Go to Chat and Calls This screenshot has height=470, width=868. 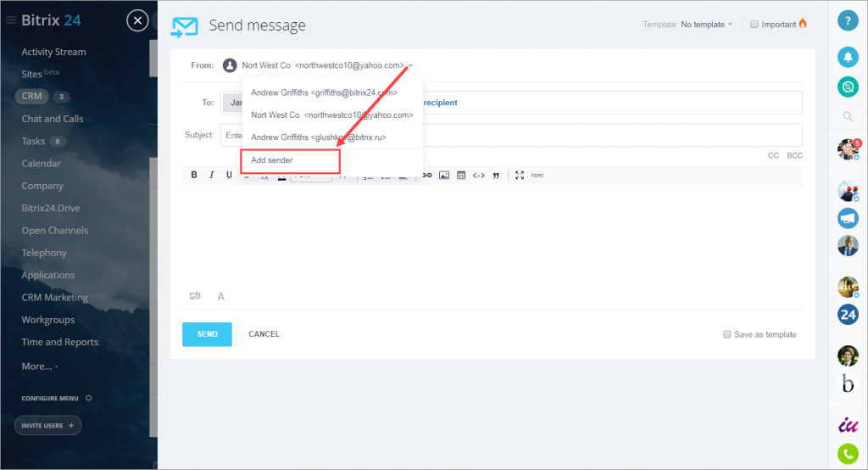[x=53, y=119]
